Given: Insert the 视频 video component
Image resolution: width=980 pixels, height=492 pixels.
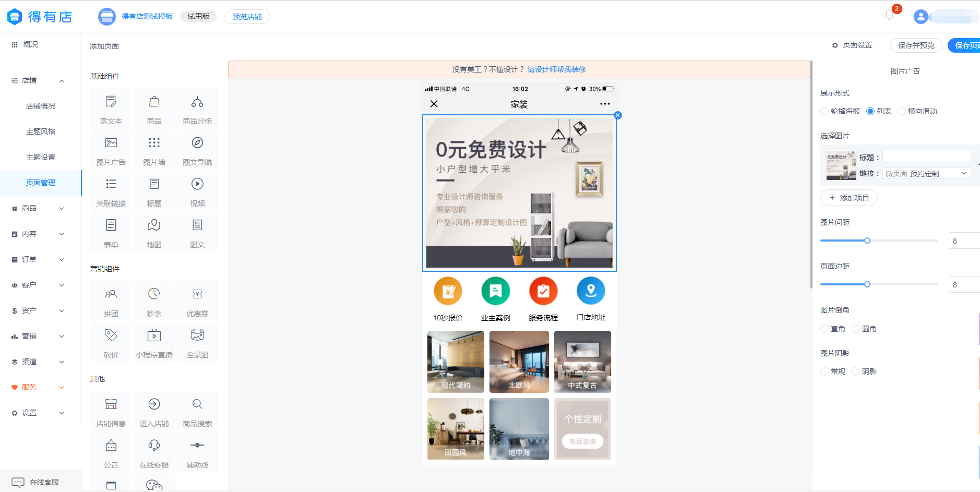Looking at the screenshot, I should [197, 191].
